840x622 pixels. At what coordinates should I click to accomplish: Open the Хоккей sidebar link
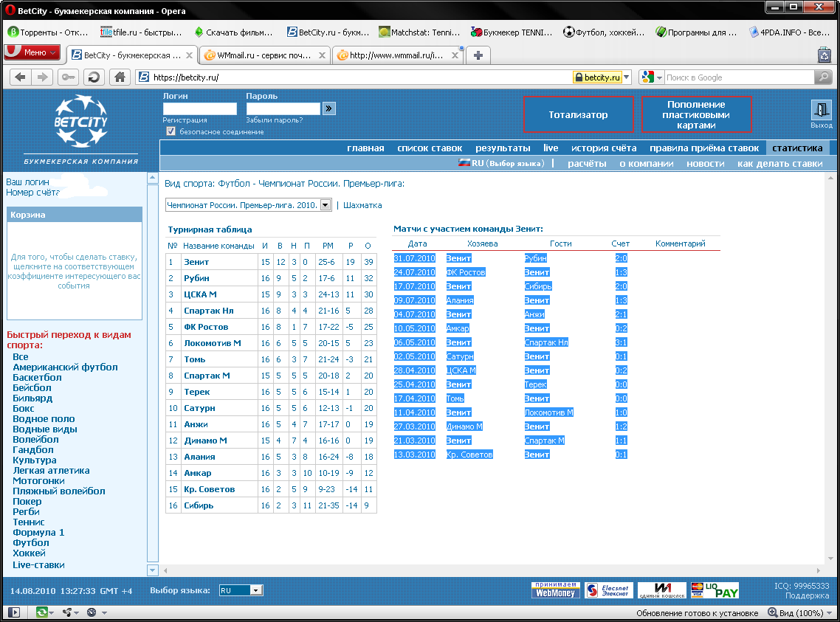pyautogui.click(x=29, y=553)
